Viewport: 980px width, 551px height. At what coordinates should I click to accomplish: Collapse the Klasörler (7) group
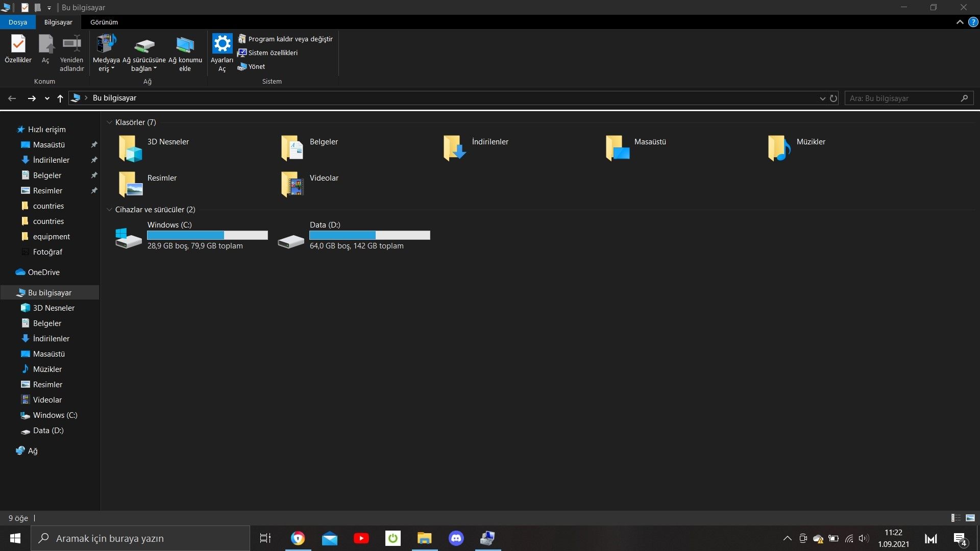pos(109,122)
